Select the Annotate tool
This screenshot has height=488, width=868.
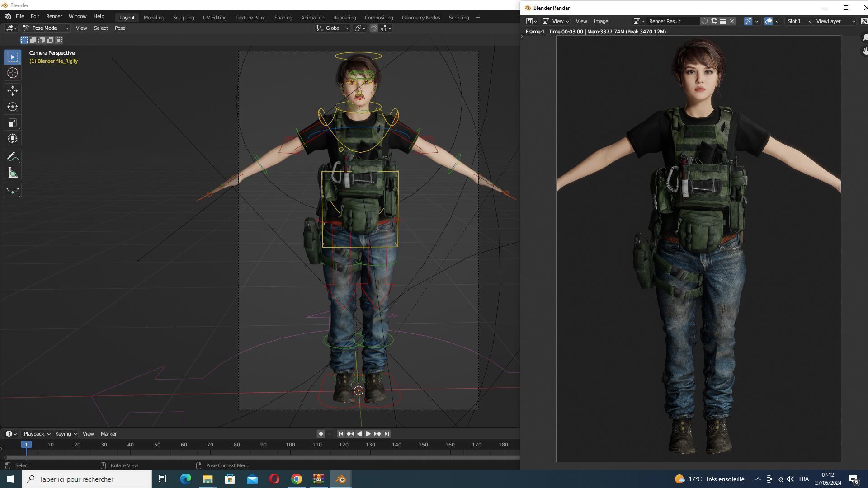coord(13,157)
